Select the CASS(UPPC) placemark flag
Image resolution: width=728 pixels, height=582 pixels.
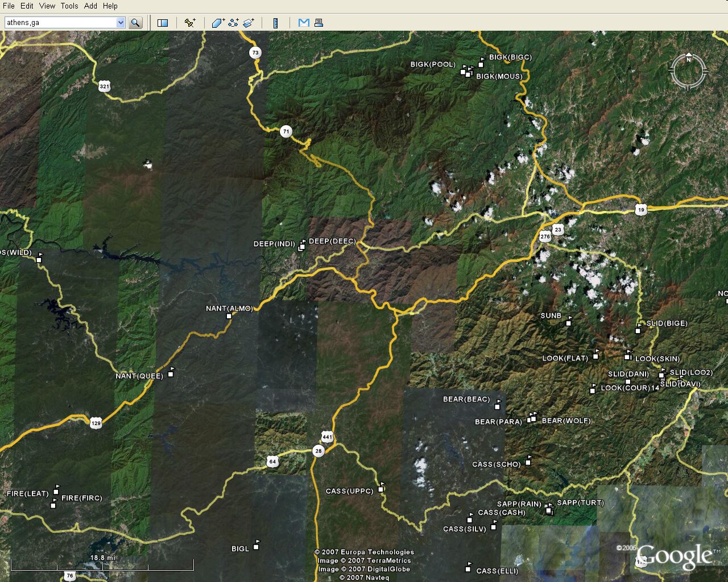point(381,488)
